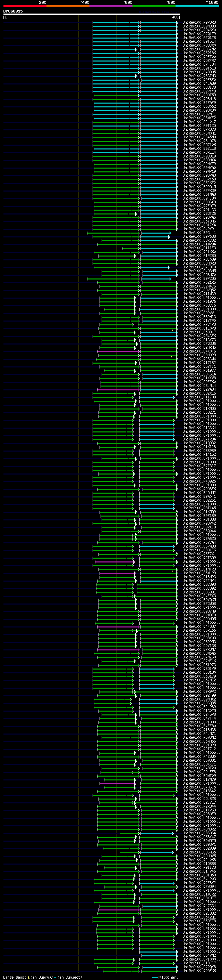This screenshot has width=222, height=980.
Task: Select label UniRef100_A6SY47
Action: pos(199,837)
